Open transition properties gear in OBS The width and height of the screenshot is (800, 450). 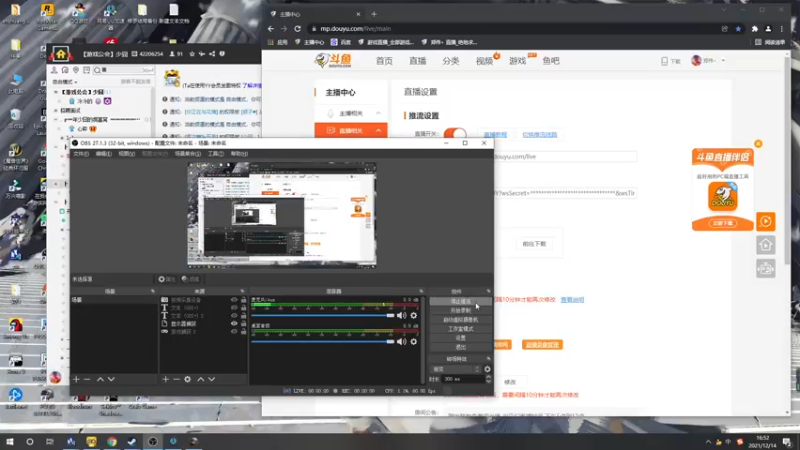pos(487,369)
